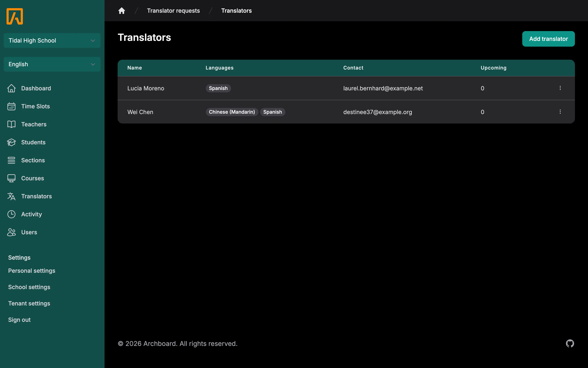588x368 pixels.
Task: Click the Upcoming column header
Action: (x=493, y=68)
